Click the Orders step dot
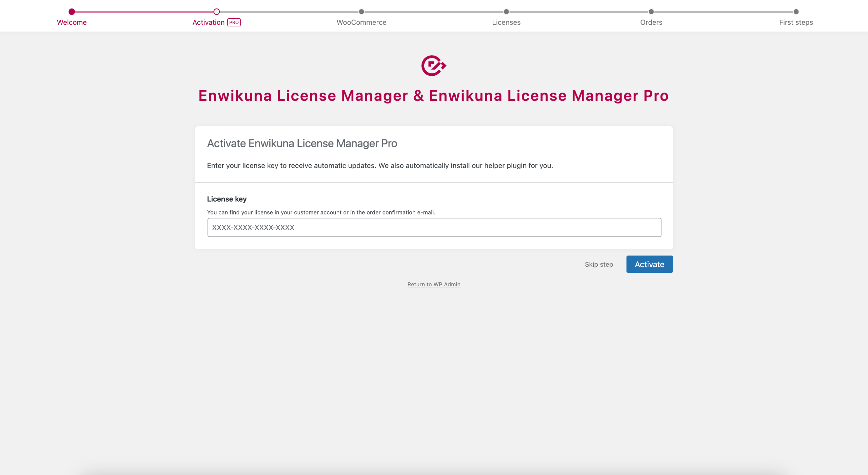This screenshot has height=475, width=868. [651, 12]
